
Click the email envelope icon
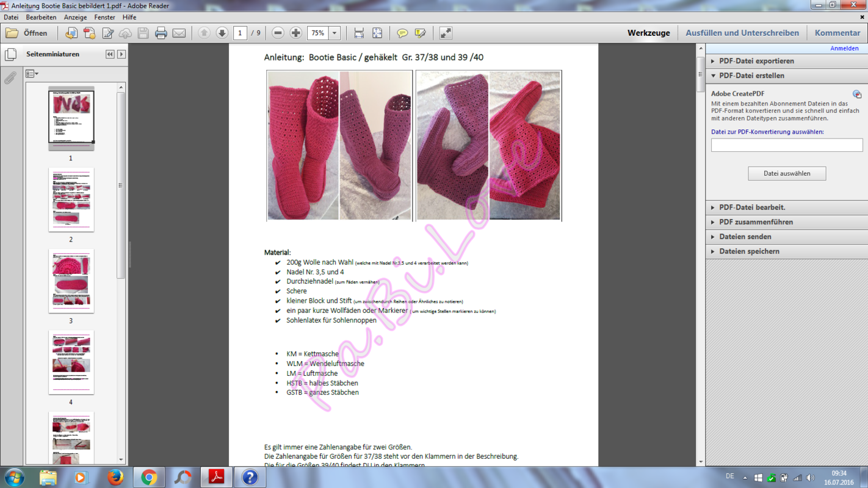[179, 33]
